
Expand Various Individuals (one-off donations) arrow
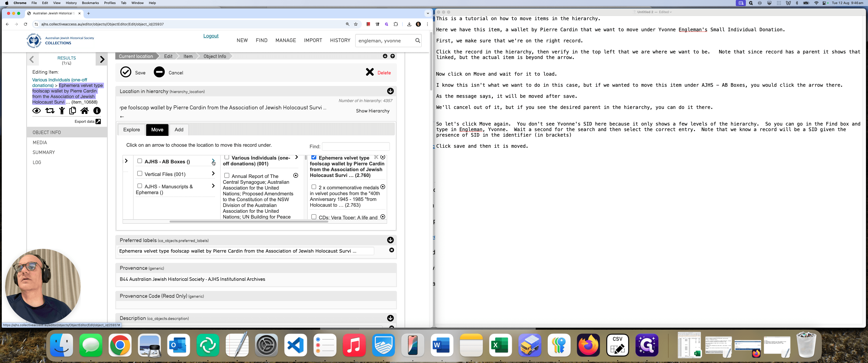point(296,157)
